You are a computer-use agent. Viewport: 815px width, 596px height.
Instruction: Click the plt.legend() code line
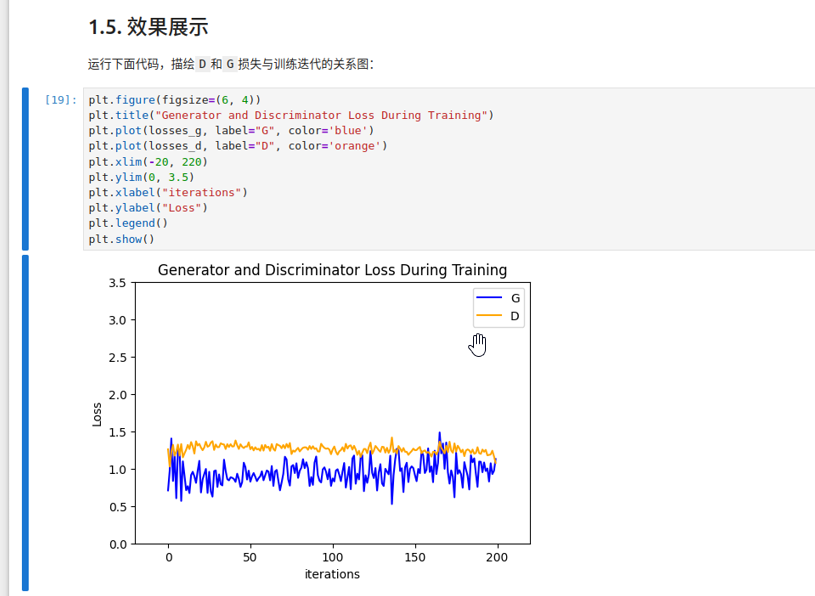pyautogui.click(x=128, y=224)
